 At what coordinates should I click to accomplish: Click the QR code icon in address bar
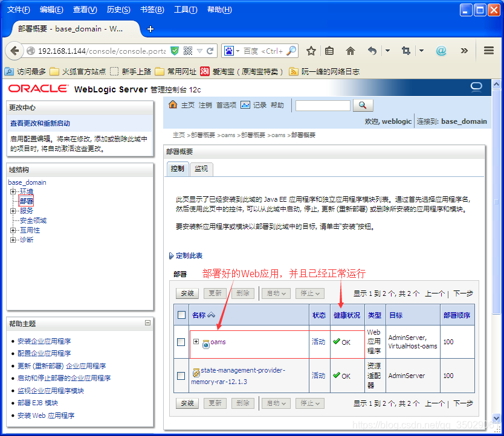pyautogui.click(x=188, y=51)
